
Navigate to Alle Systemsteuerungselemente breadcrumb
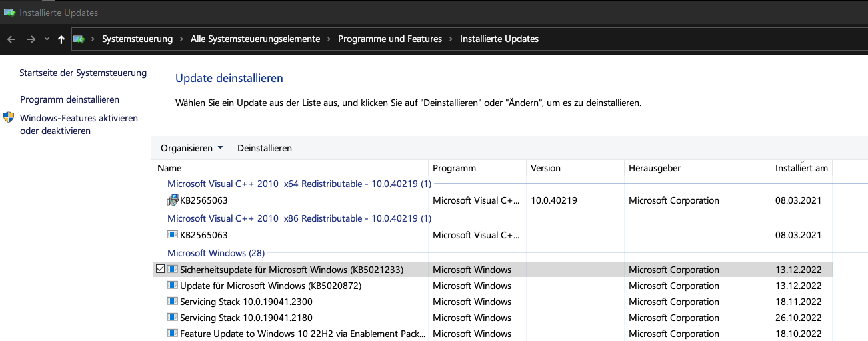[x=255, y=39]
